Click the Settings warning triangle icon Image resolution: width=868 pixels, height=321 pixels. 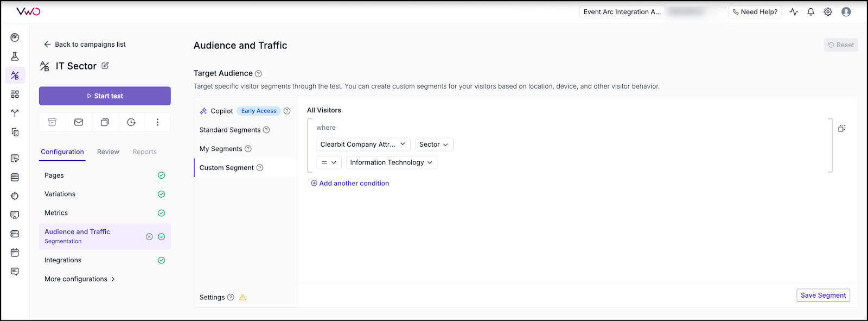(x=242, y=297)
